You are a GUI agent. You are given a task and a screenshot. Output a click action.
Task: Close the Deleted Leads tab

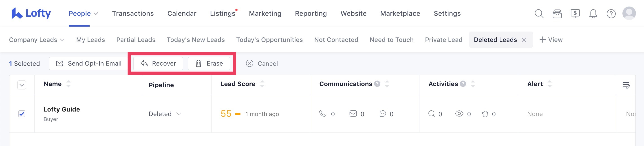pyautogui.click(x=524, y=40)
